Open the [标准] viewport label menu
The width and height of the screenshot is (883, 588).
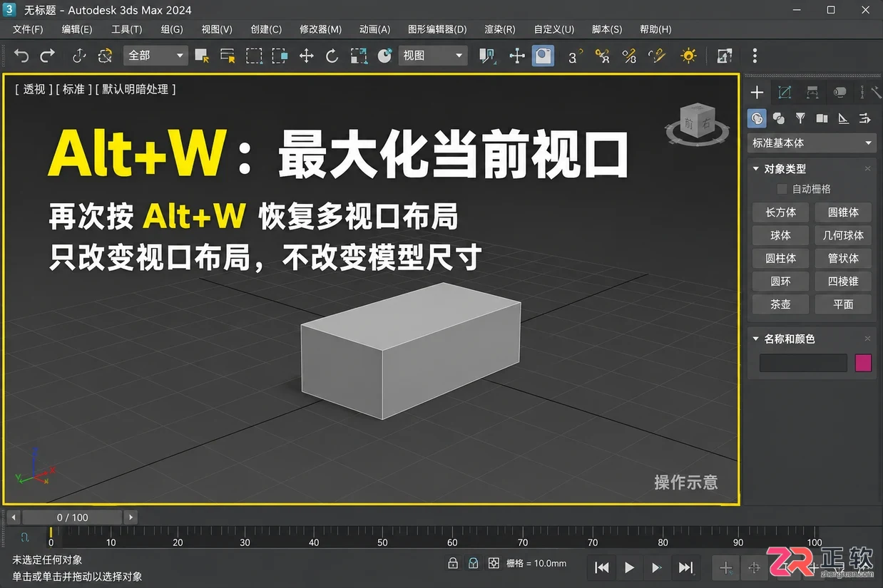73,89
